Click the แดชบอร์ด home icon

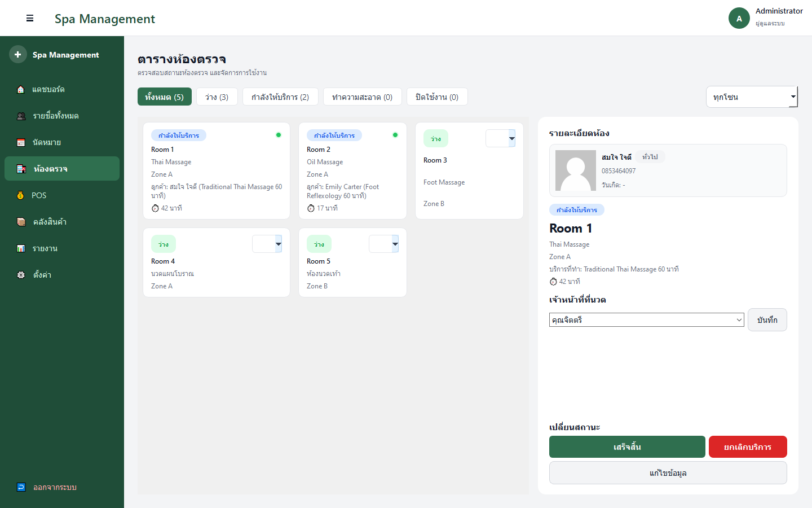click(21, 89)
